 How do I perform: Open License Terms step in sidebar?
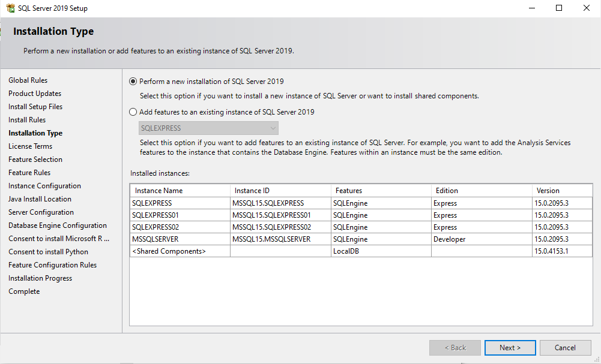pyautogui.click(x=30, y=146)
